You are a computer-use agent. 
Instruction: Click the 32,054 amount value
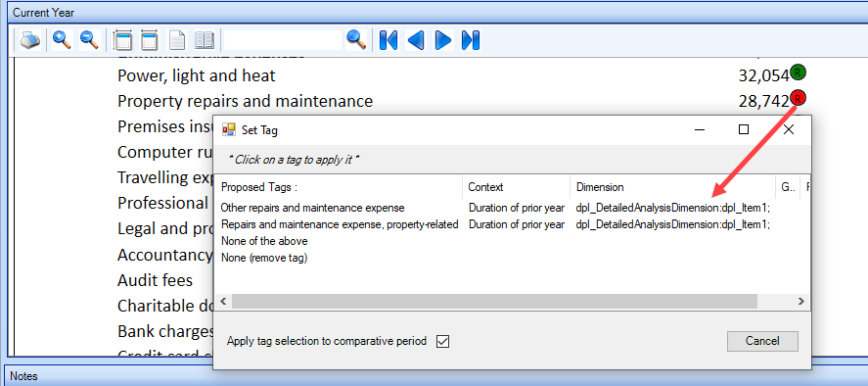pos(764,76)
